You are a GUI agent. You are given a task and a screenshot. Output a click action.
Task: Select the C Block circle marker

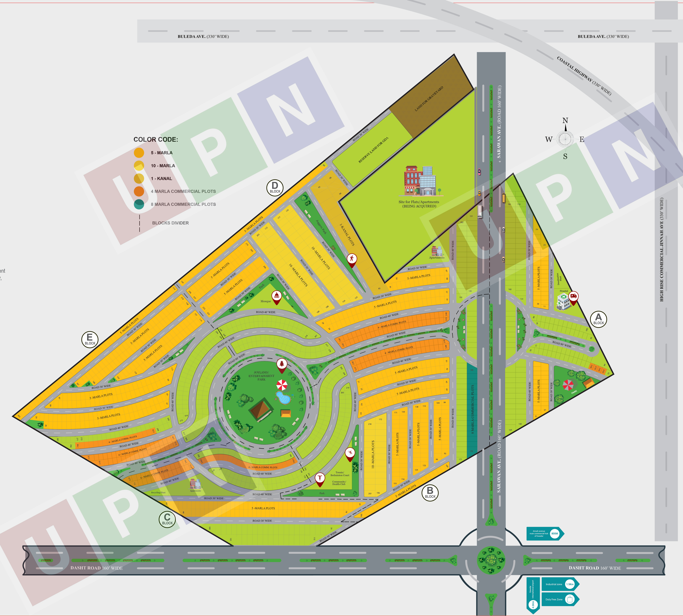pos(167,519)
